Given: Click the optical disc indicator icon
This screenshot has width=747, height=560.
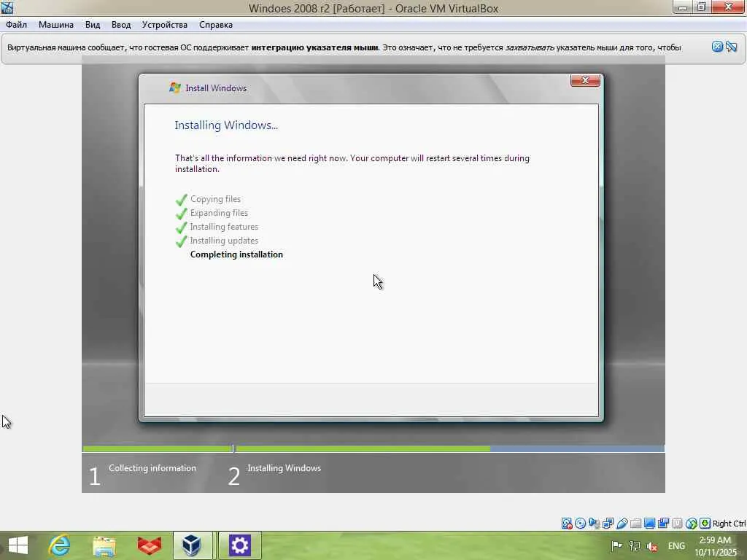Looking at the screenshot, I should pyautogui.click(x=580, y=524).
